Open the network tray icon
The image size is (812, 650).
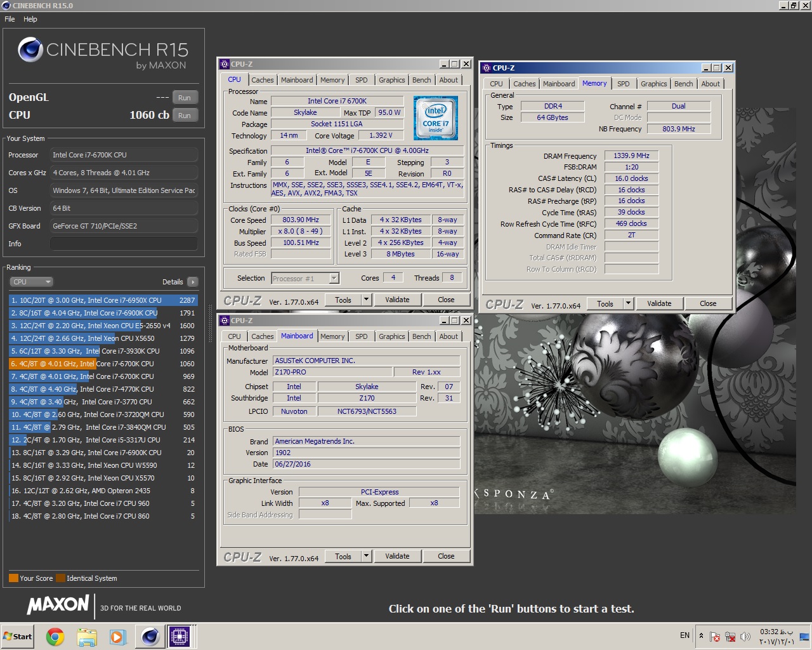[730, 636]
